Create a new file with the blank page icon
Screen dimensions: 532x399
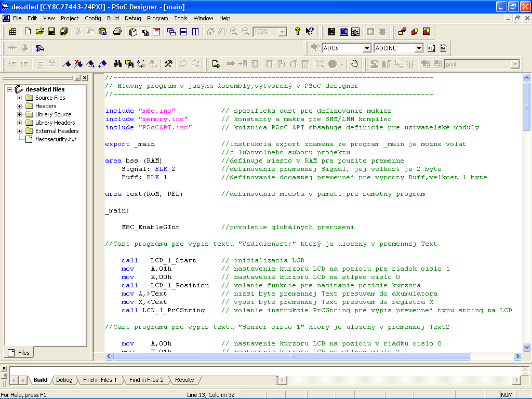pos(28,32)
